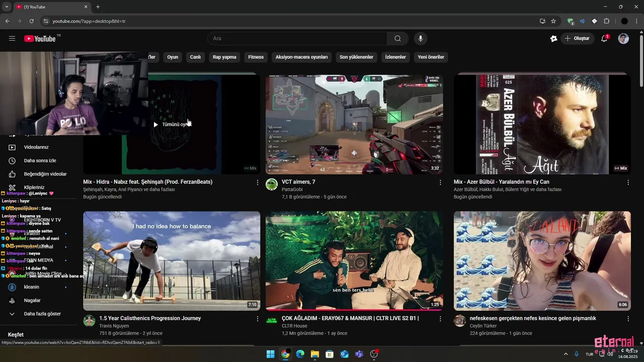
Task: Click the browser address bar URL
Action: click(89, 21)
